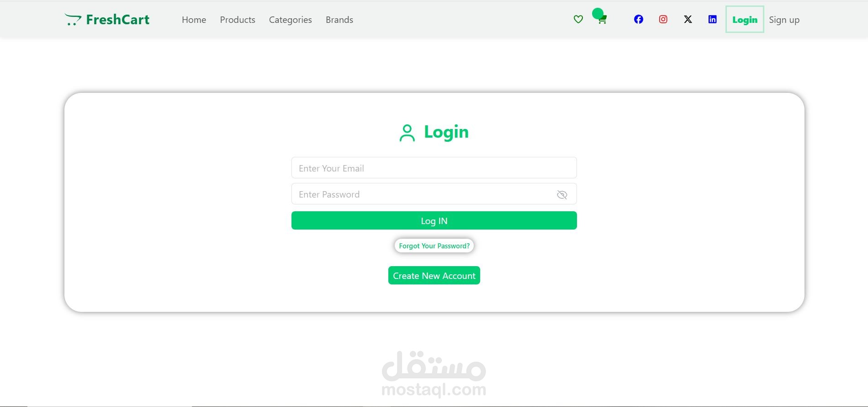Open the shopping cart icon

click(x=603, y=20)
